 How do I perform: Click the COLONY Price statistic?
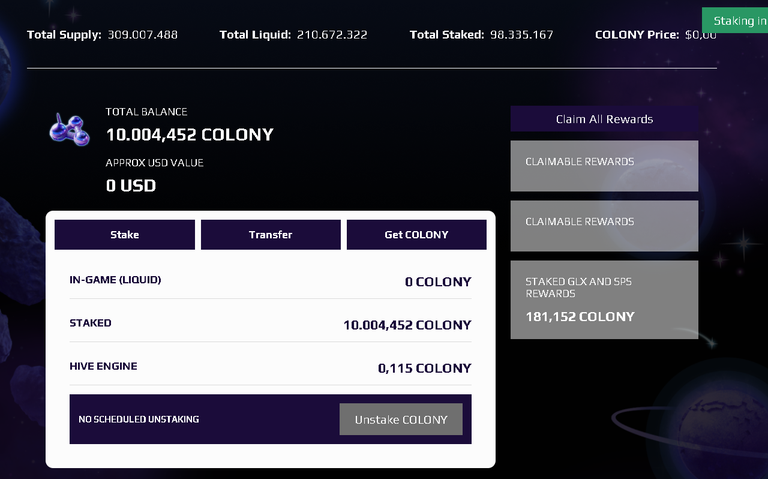(656, 35)
